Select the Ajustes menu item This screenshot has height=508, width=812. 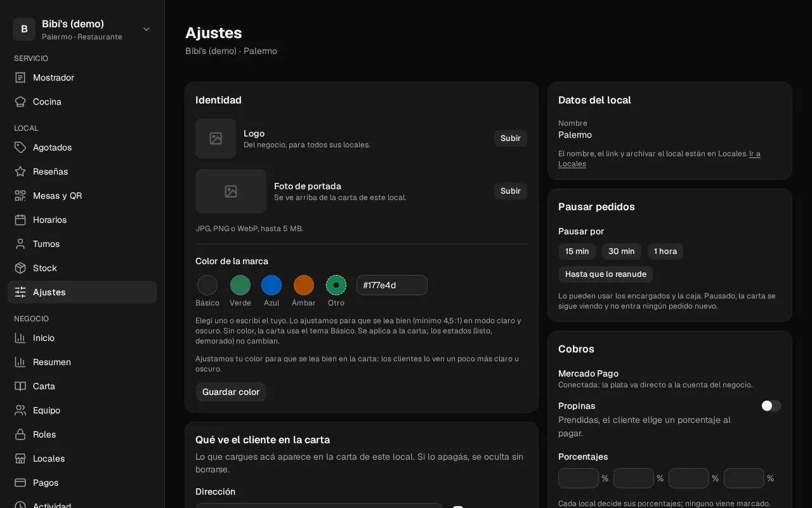[82, 292]
